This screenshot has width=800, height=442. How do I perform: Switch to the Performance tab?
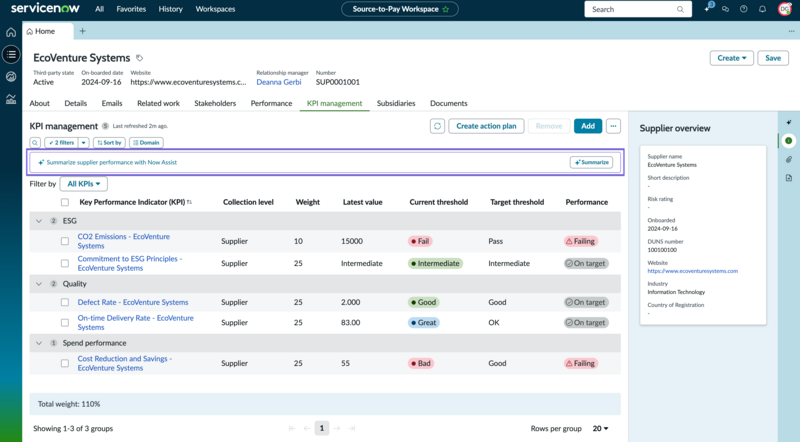pyautogui.click(x=271, y=103)
